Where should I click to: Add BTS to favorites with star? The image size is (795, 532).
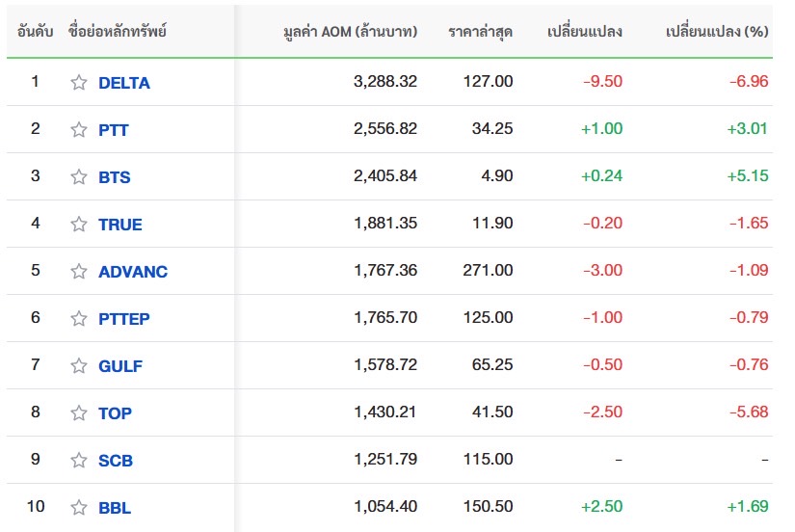79,177
